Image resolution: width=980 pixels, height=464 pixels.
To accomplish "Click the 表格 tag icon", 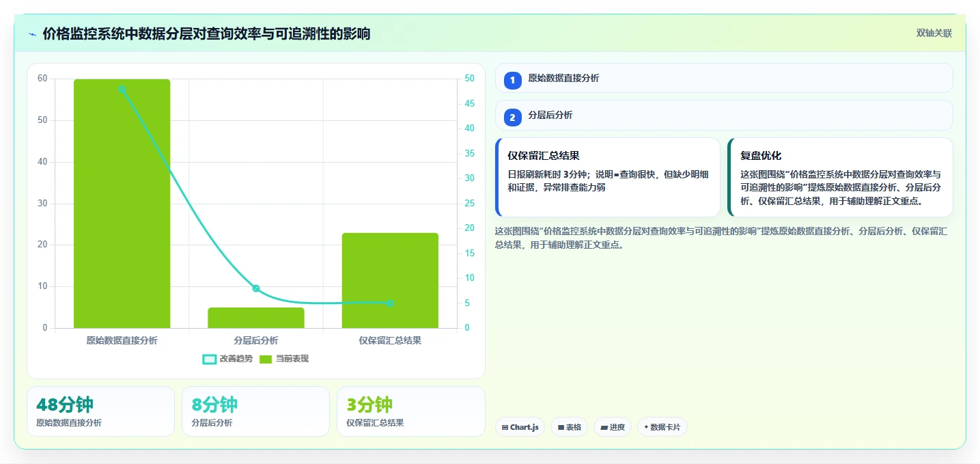I will tap(561, 427).
